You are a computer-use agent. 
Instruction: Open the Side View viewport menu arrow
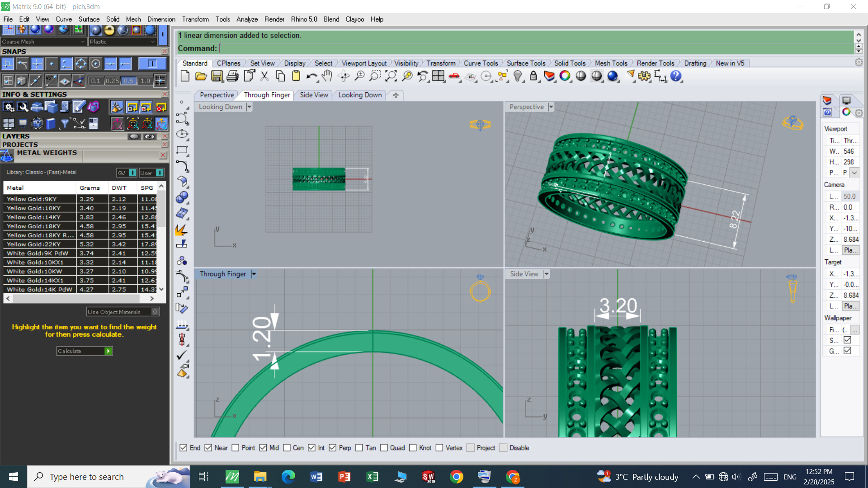pos(546,274)
